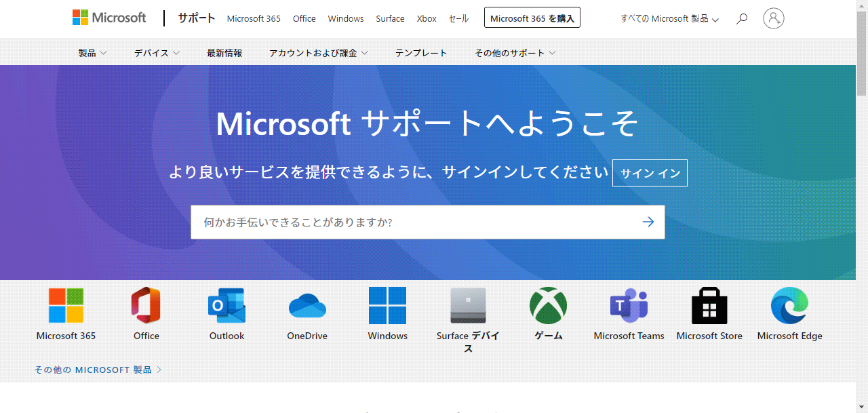The height and width of the screenshot is (413, 868).
Task: Submit search with the arrow icon
Action: point(648,222)
